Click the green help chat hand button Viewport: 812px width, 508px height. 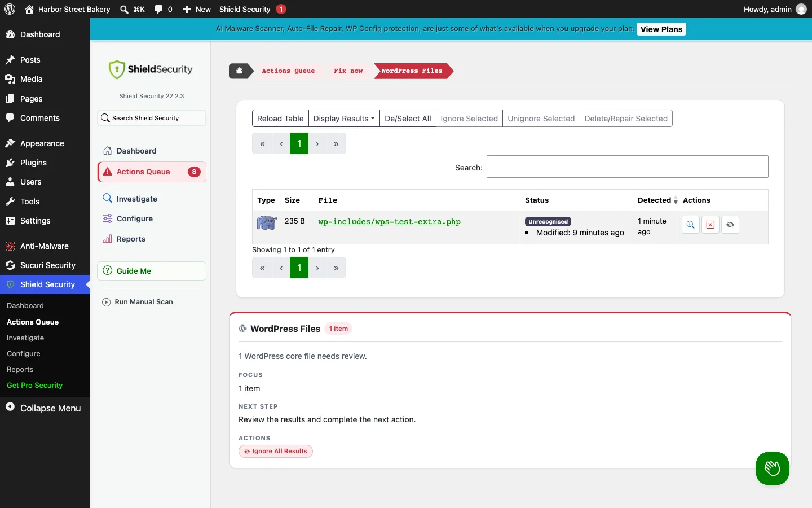772,468
